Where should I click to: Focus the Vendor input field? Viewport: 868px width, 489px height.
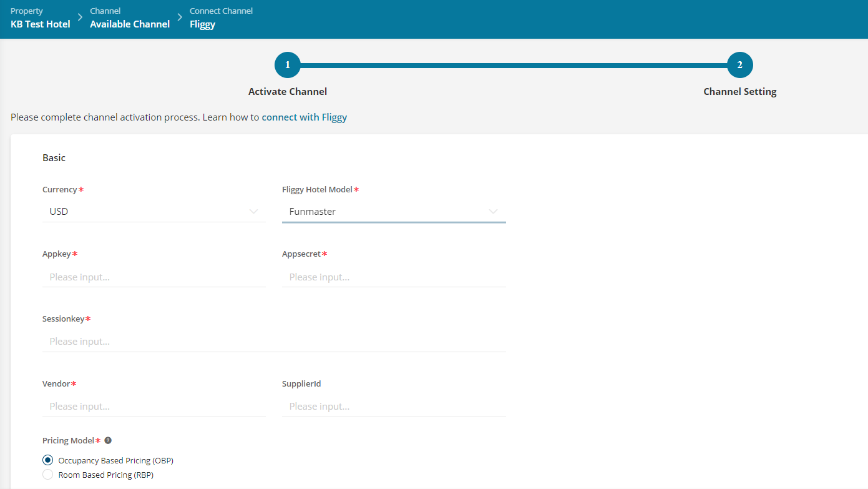154,407
